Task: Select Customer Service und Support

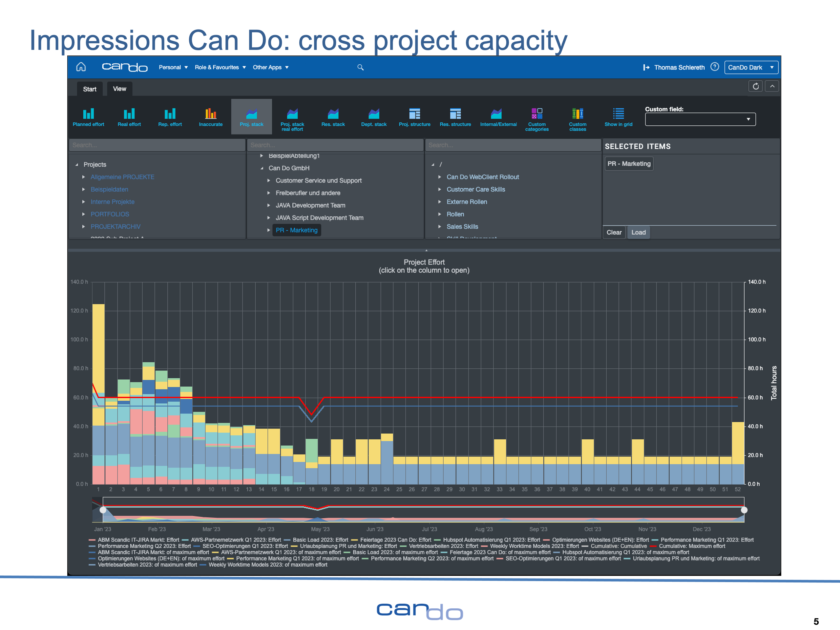Action: click(319, 181)
